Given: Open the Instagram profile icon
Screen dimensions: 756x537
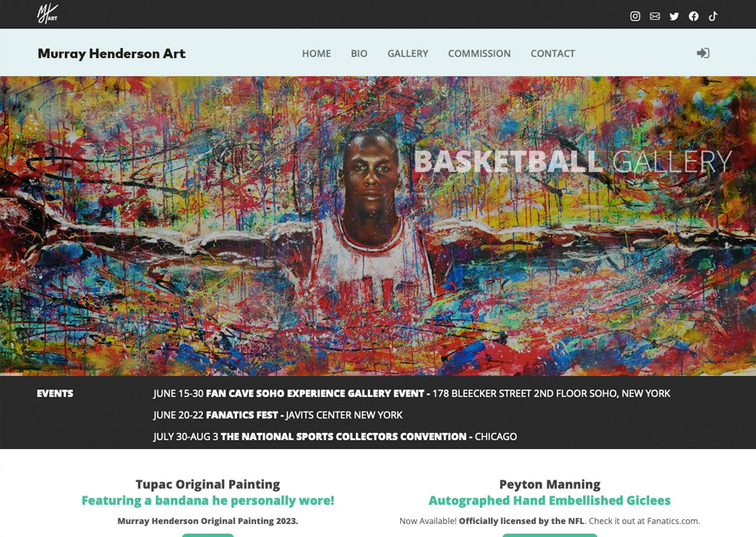Looking at the screenshot, I should click(x=635, y=16).
